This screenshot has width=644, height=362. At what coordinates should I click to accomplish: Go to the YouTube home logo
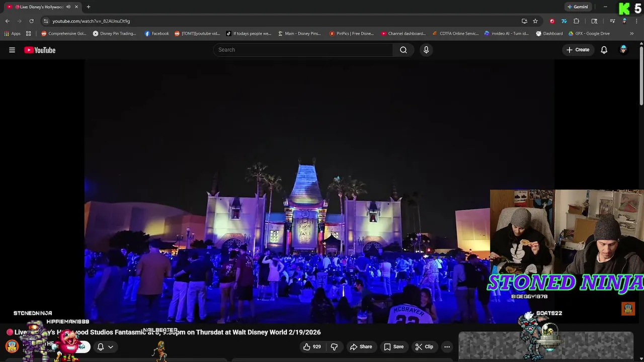coord(40,50)
